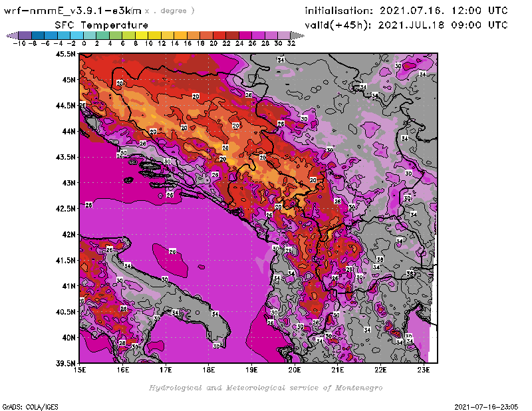Click the 44.5N latitude label
This screenshot has width=532, height=411.
tap(66, 106)
